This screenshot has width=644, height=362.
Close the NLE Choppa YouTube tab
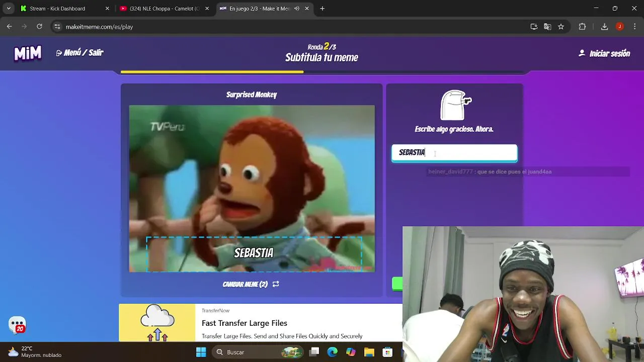tap(207, 9)
